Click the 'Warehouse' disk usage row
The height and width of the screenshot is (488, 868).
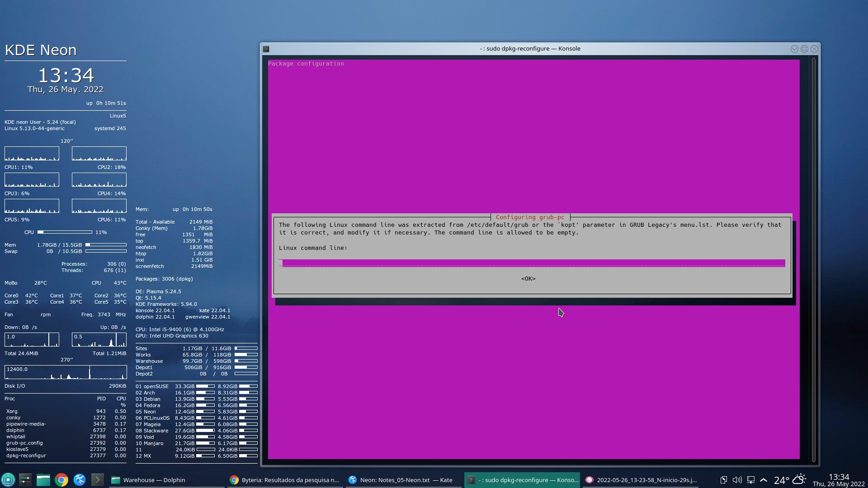pos(196,361)
